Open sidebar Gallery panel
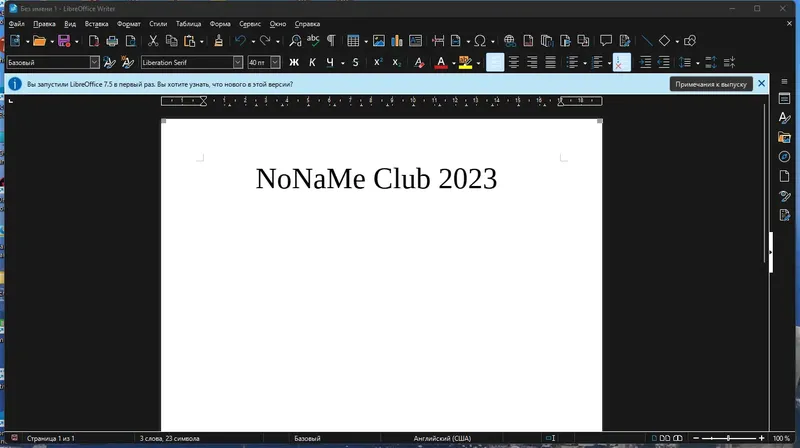The image size is (800, 448). tap(784, 137)
